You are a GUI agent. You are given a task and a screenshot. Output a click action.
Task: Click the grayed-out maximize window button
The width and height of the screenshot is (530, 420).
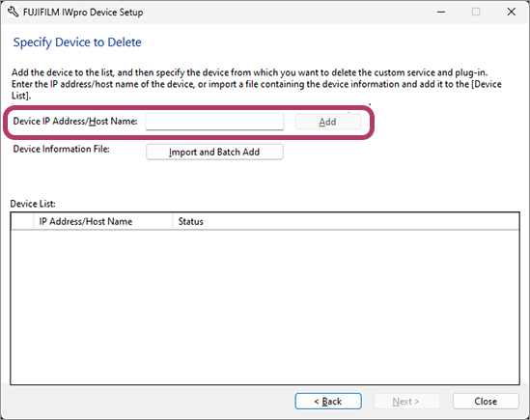[476, 12]
